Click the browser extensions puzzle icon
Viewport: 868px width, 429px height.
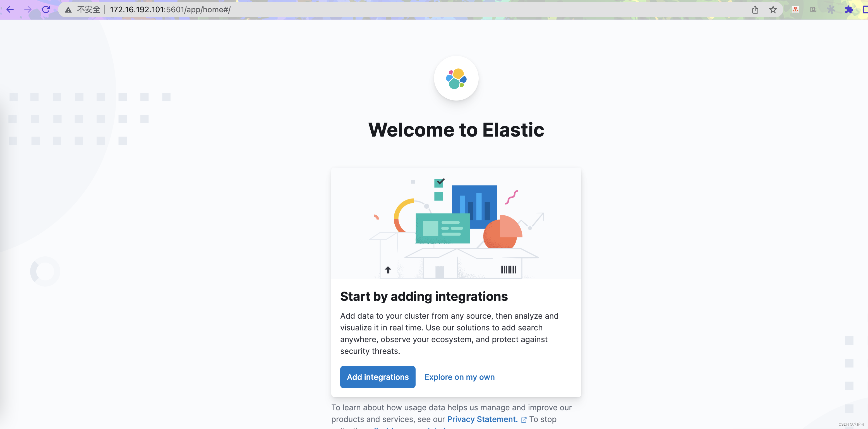[849, 9]
